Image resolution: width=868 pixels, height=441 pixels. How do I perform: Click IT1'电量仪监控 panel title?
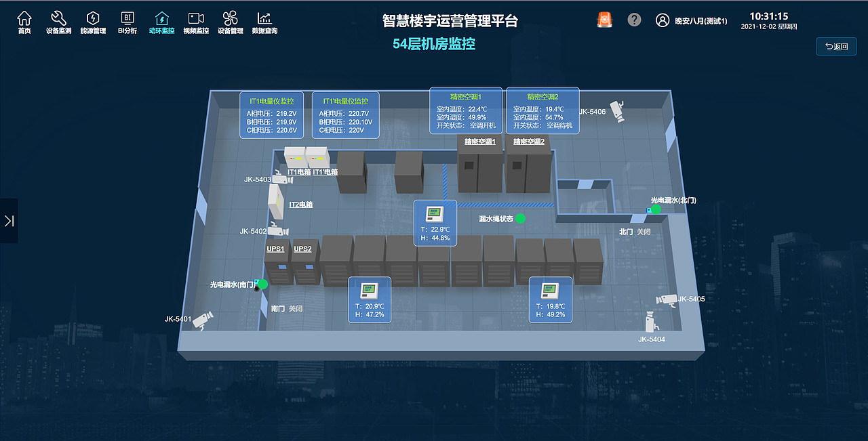(346, 101)
